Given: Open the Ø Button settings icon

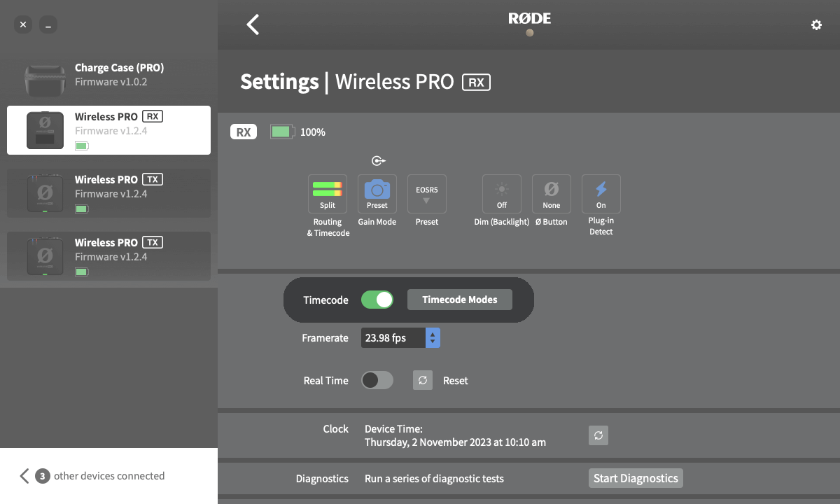Looking at the screenshot, I should 551,194.
